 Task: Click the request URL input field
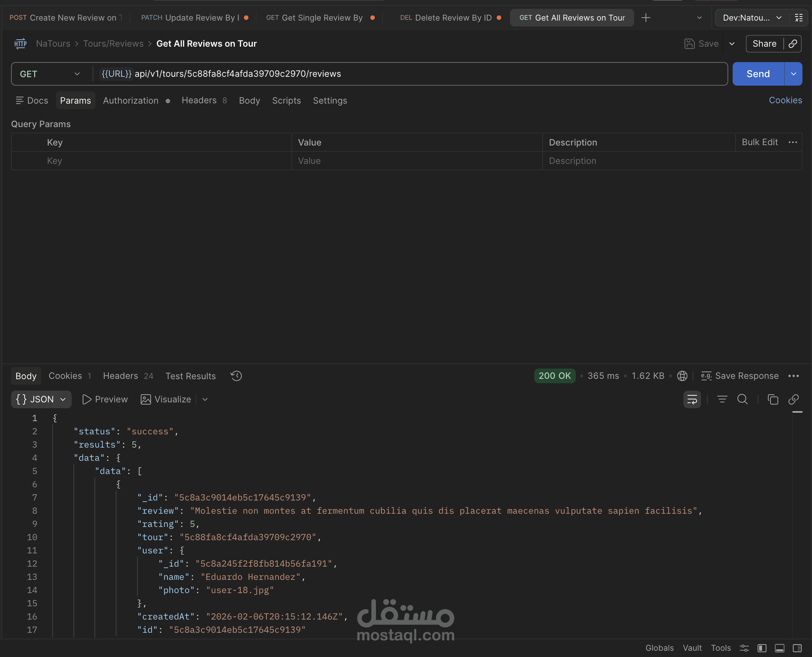point(416,74)
